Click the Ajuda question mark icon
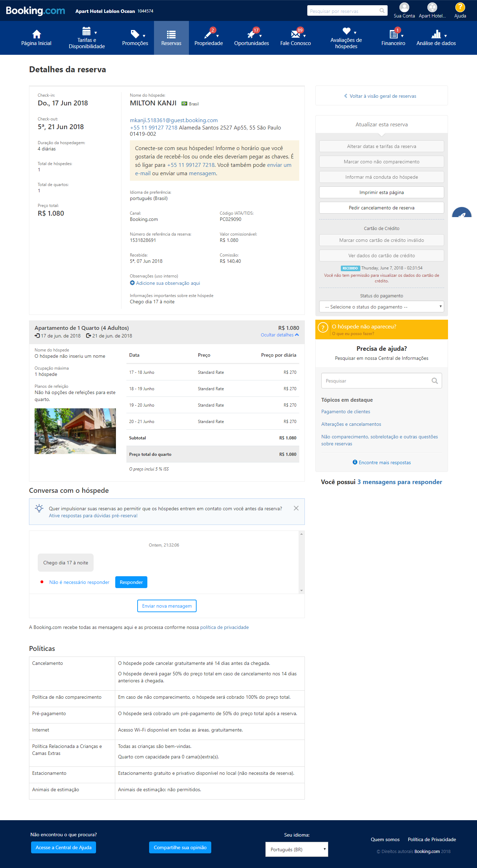Image resolution: width=477 pixels, height=868 pixels. 460,7
